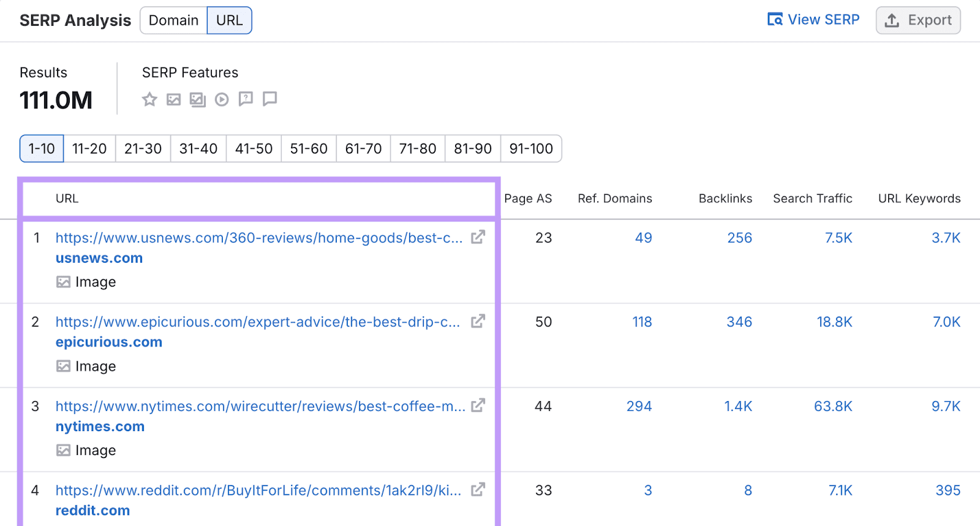Select results range 31-40

pos(198,148)
